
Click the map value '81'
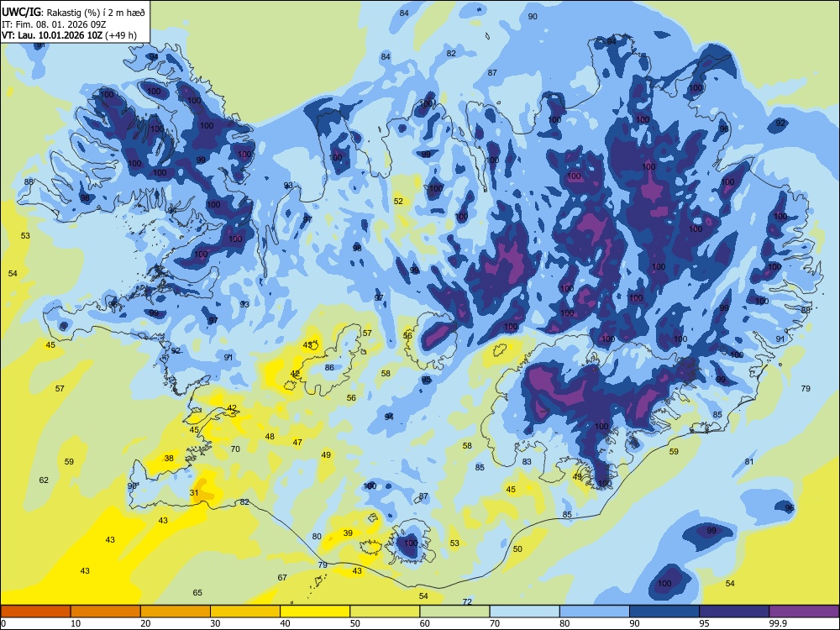pos(749,461)
